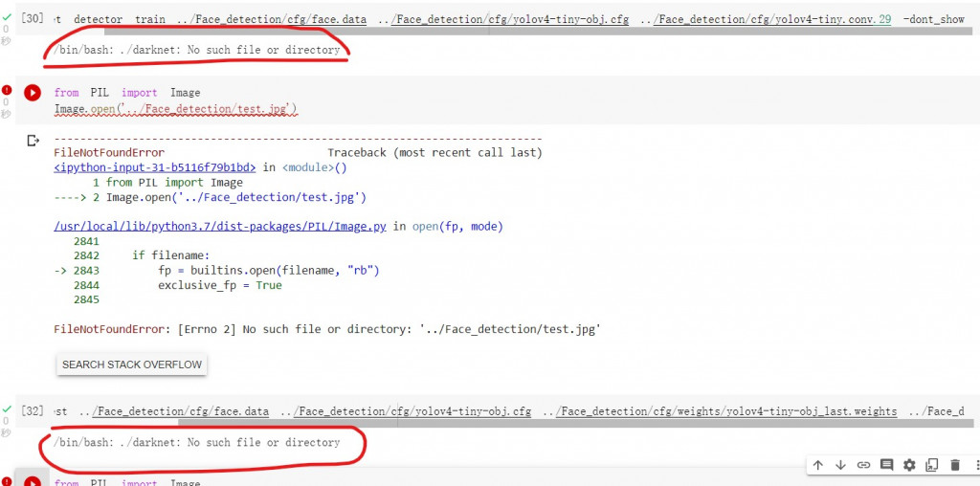
Task: Click final '[Errno 2] No such file' message
Action: (327, 329)
